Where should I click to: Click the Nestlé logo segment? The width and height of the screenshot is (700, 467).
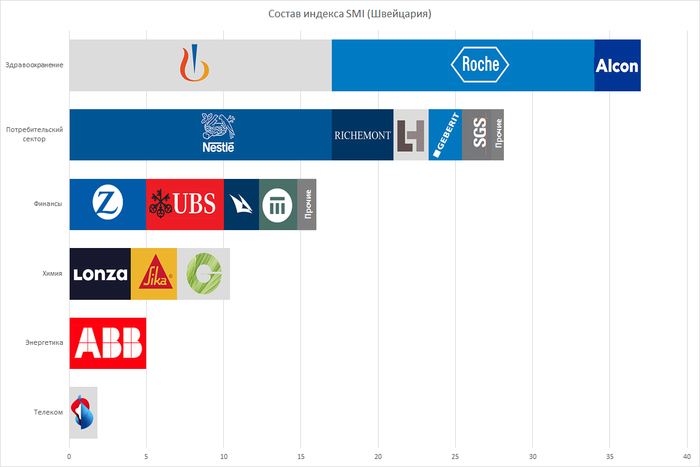(x=200, y=134)
